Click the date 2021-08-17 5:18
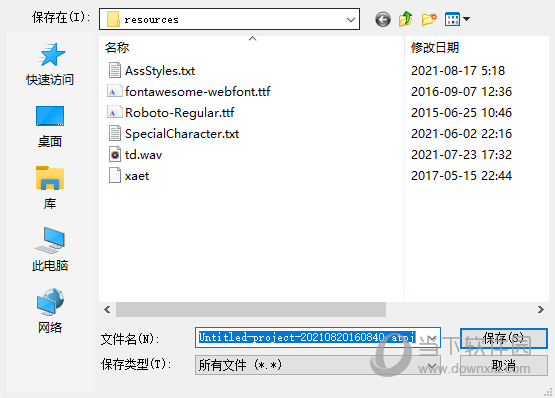Viewport: 555px width, 398px height. pos(458,71)
